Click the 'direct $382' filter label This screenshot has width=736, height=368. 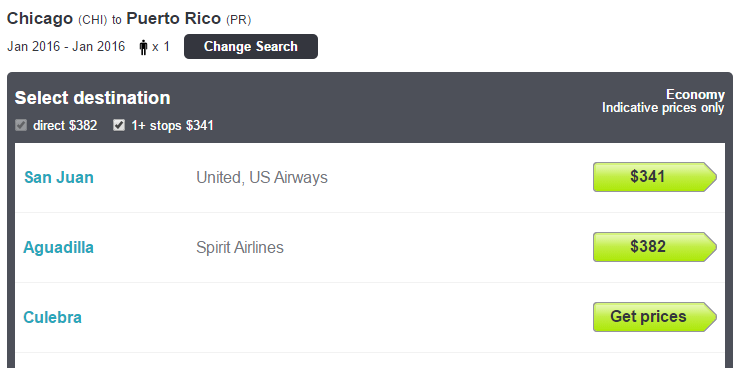point(65,126)
